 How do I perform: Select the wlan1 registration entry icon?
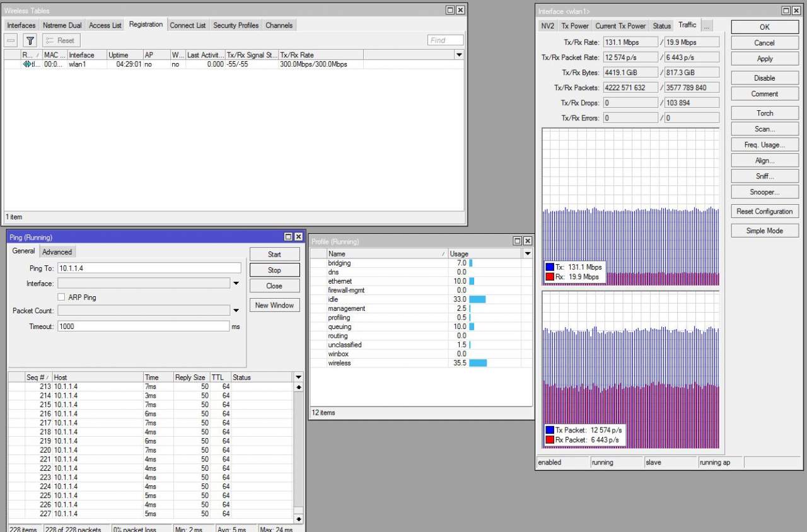point(27,64)
